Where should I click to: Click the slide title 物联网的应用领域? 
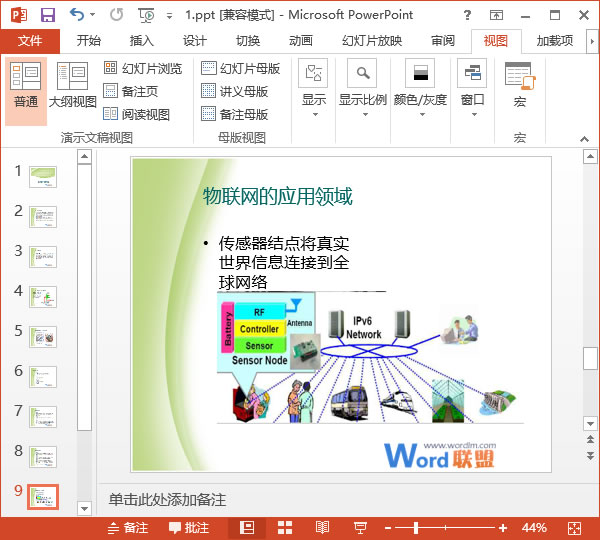(277, 197)
